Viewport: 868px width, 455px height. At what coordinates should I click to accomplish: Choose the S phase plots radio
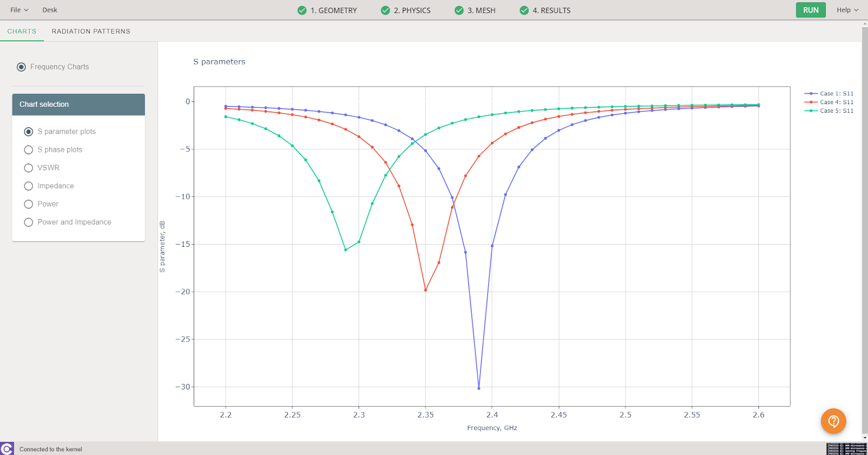(x=29, y=150)
